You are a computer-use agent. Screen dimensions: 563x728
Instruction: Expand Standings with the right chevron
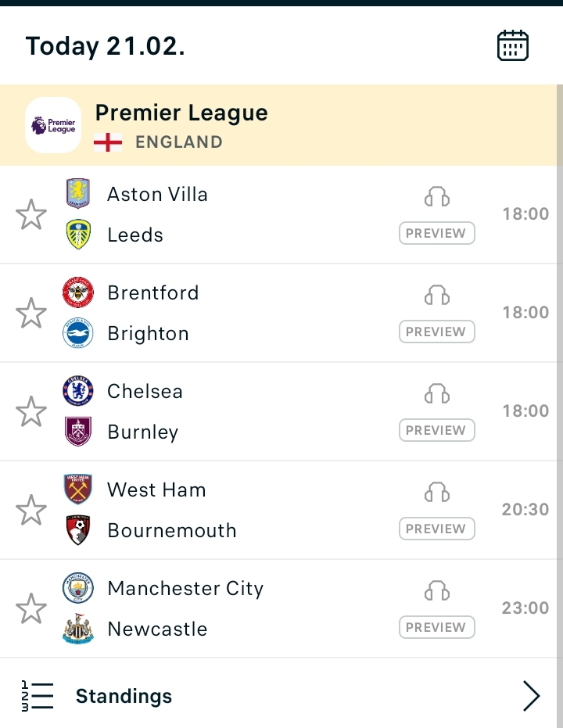(531, 696)
